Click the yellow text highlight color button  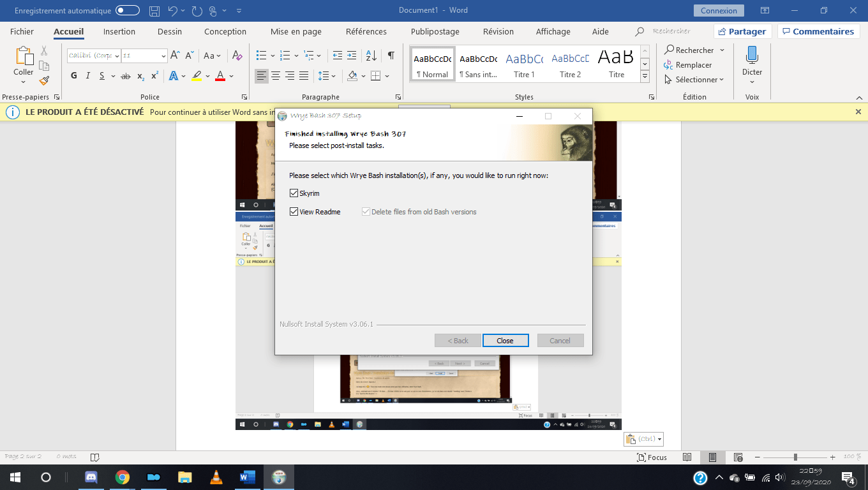[197, 76]
